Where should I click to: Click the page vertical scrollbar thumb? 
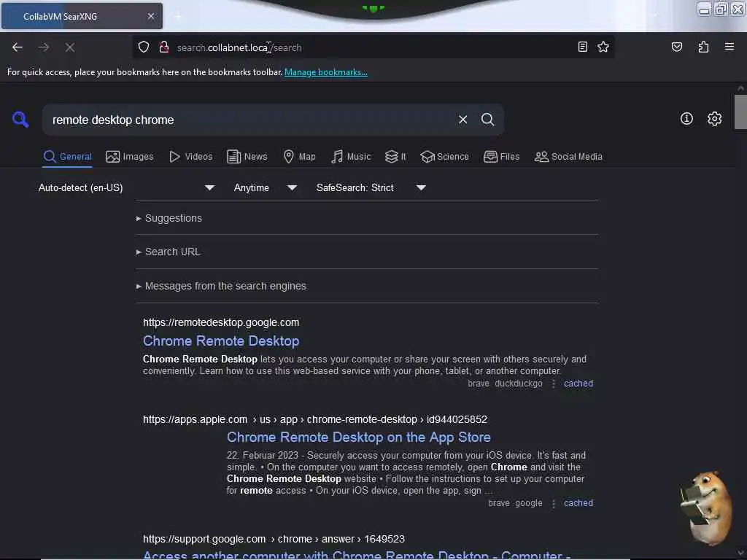pyautogui.click(x=740, y=112)
